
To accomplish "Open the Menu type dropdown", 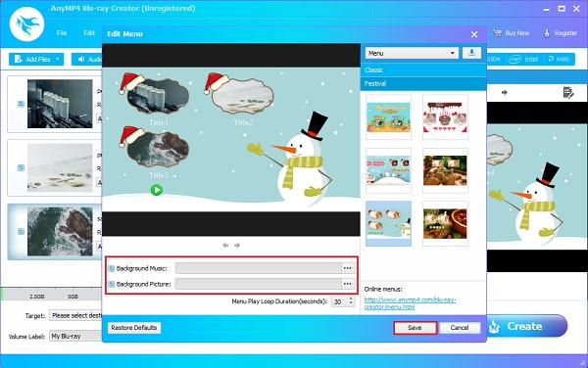I will 412,53.
